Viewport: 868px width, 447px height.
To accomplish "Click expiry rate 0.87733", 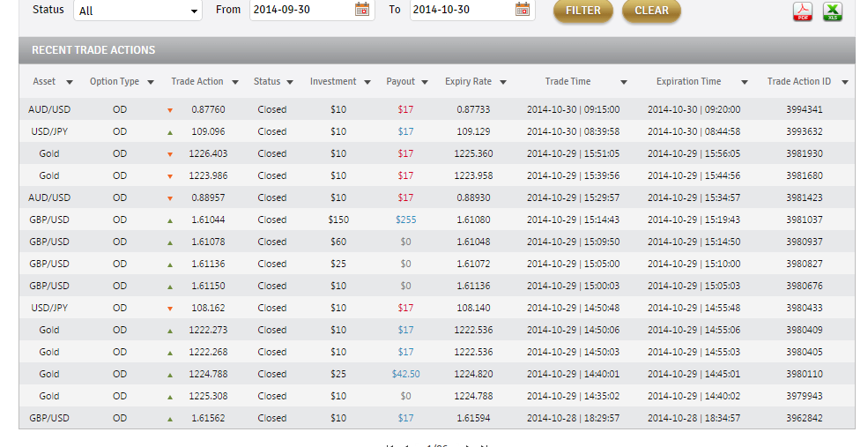I will 473,109.
